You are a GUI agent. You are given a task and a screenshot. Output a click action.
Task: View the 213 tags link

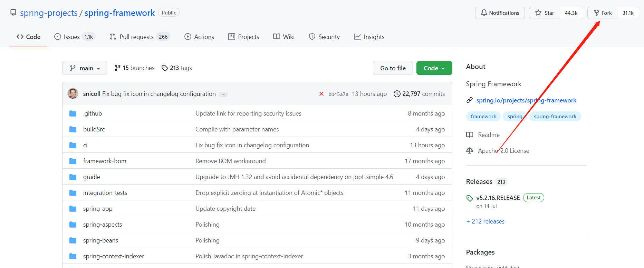(177, 68)
